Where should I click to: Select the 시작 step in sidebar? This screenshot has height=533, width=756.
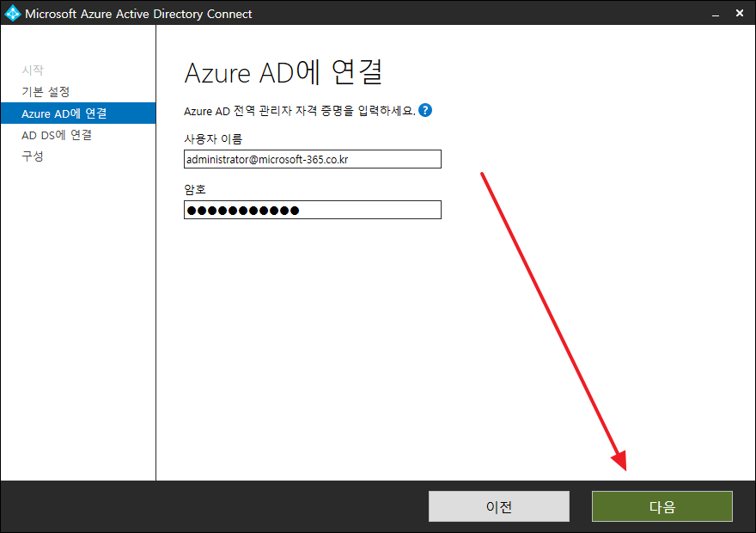(x=33, y=70)
